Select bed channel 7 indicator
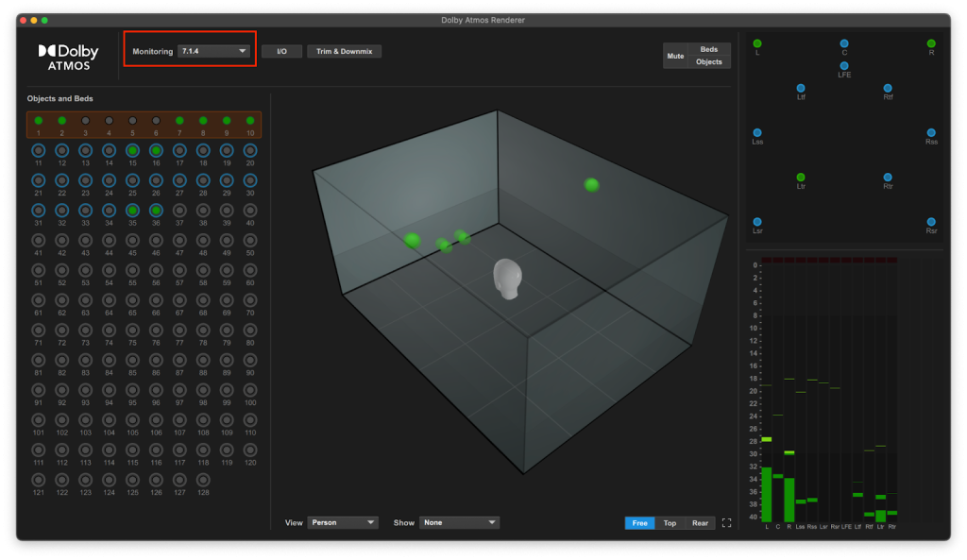Viewport: 967px width, 560px height. click(179, 121)
